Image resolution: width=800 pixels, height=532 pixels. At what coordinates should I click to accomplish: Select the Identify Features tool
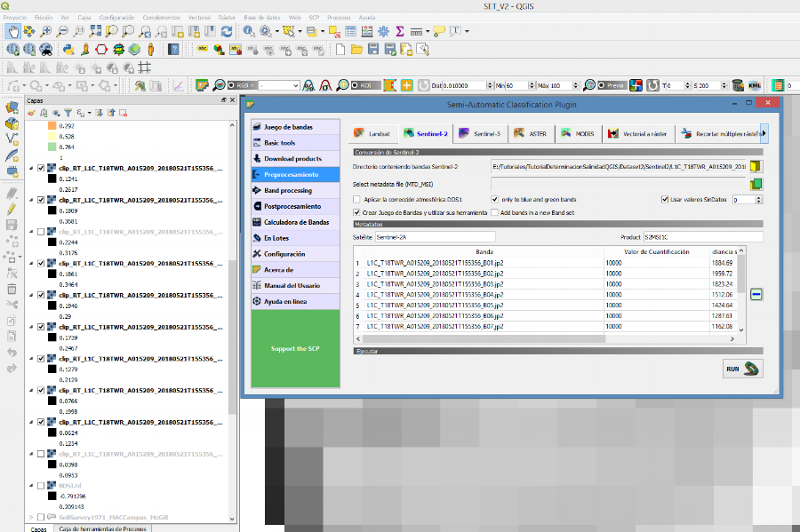pyautogui.click(x=249, y=32)
